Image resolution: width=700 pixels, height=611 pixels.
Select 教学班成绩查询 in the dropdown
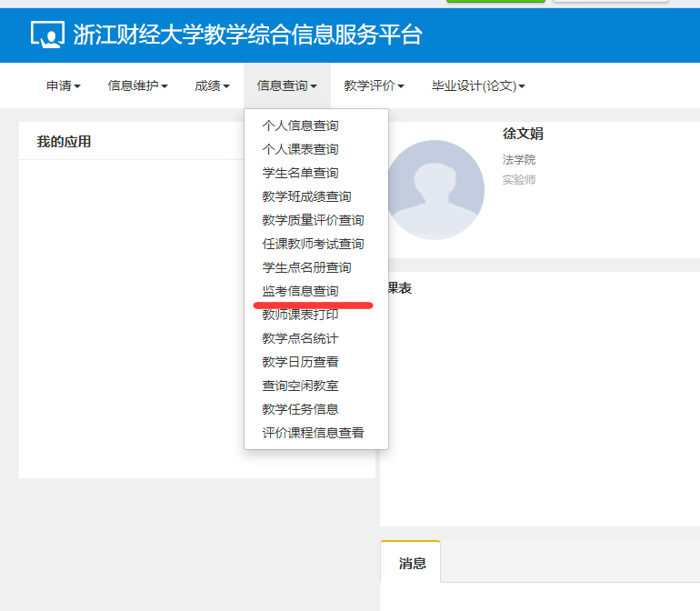306,196
